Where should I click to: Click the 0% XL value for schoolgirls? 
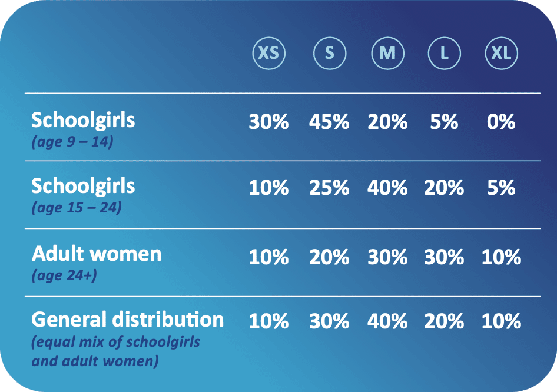click(501, 122)
